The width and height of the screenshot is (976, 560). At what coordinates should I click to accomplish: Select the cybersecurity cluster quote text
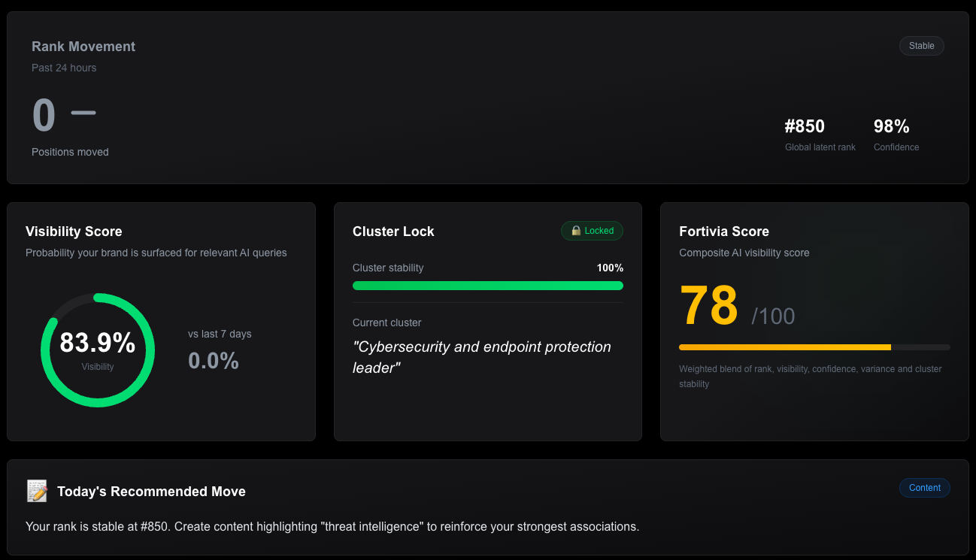[481, 357]
